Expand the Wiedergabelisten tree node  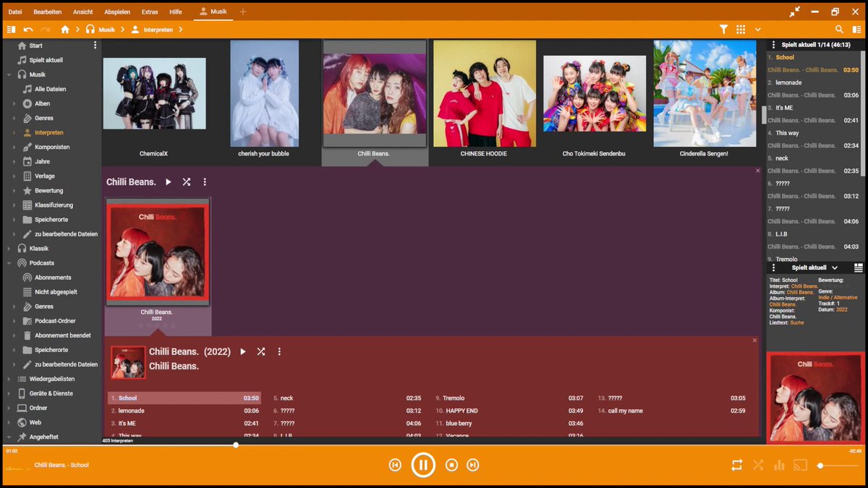(x=9, y=379)
